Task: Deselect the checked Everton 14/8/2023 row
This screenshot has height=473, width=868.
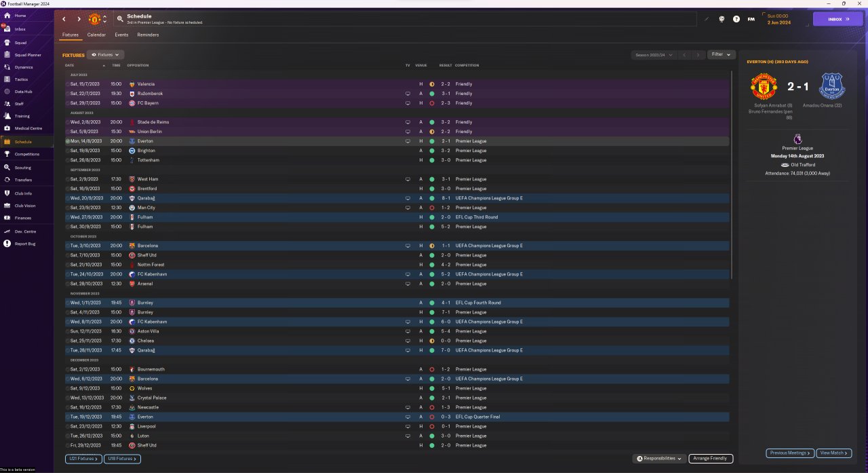Action: (x=68, y=141)
